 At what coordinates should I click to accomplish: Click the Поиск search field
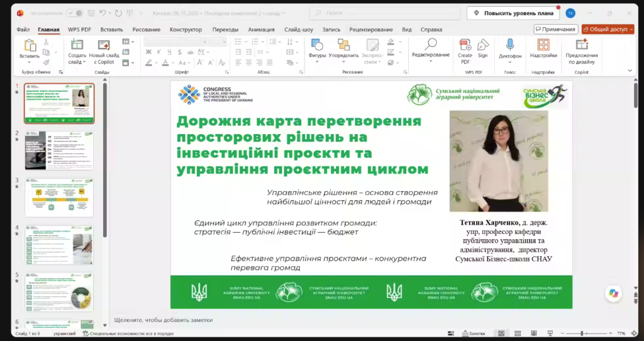point(385,13)
